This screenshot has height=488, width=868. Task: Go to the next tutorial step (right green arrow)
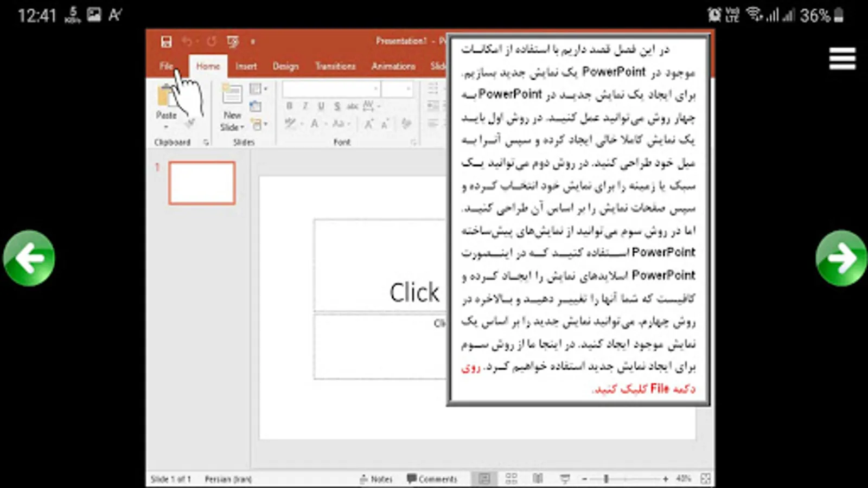[x=841, y=258]
